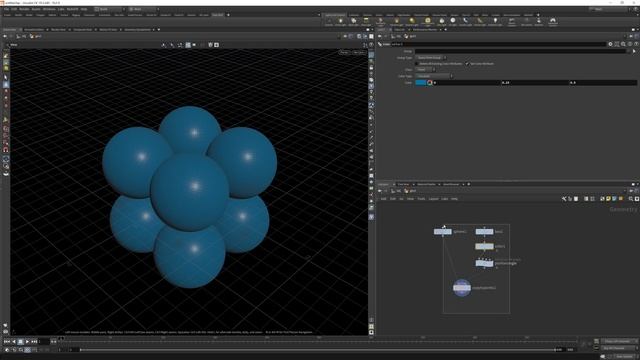Click the Point Light shelf tool
This screenshot has width=640, height=360.
point(340,22)
